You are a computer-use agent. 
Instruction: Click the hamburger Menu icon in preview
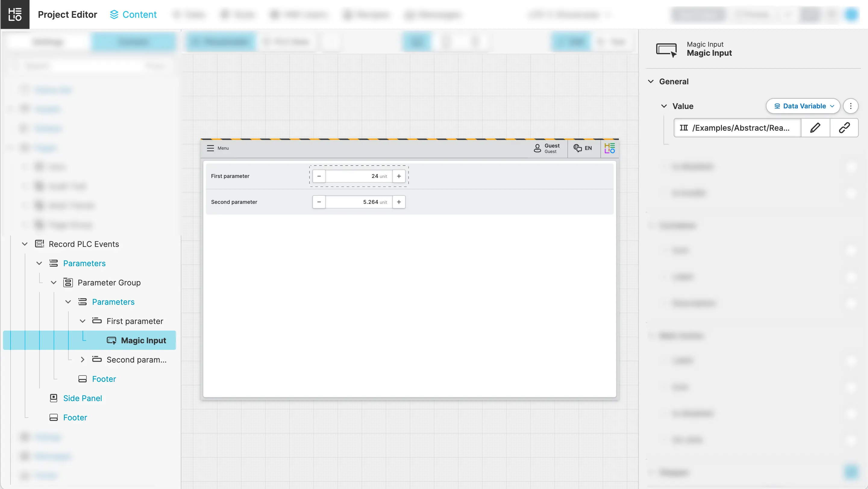click(210, 148)
